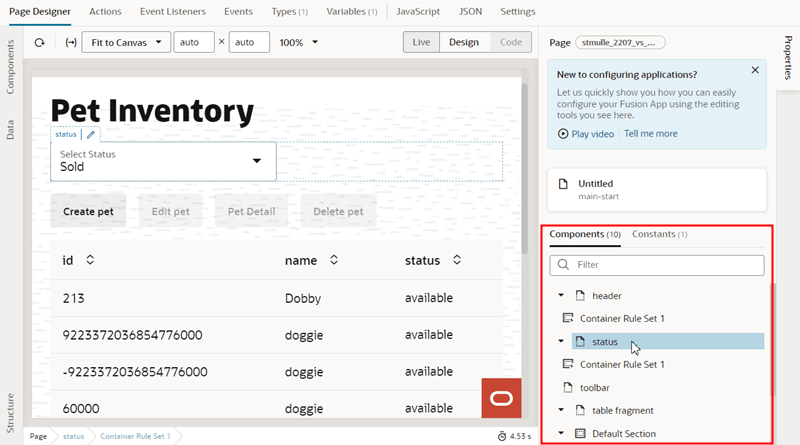Open the Types tab
Viewport: 800px width, 445px height.
289,11
